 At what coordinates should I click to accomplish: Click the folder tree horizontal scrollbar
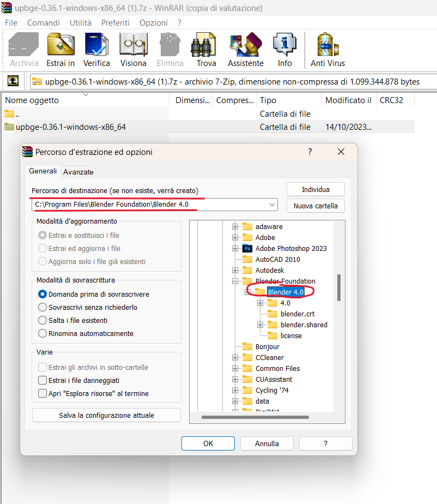click(255, 417)
